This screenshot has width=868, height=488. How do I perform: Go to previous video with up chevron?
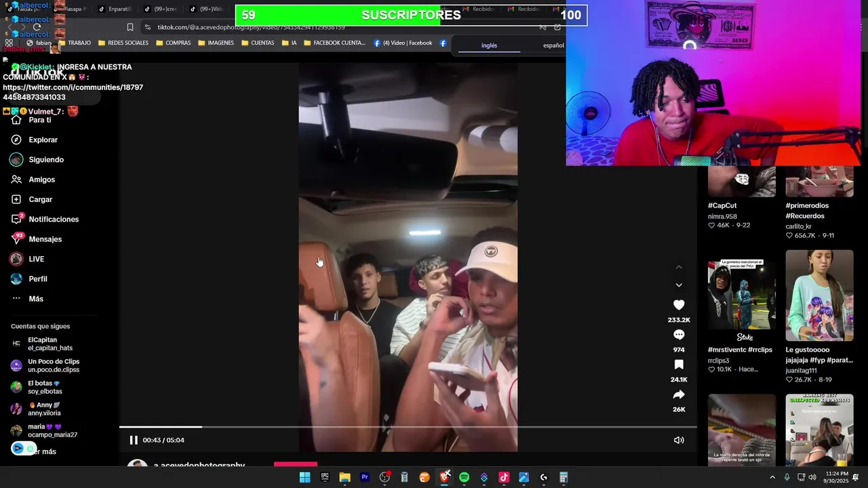click(x=679, y=268)
